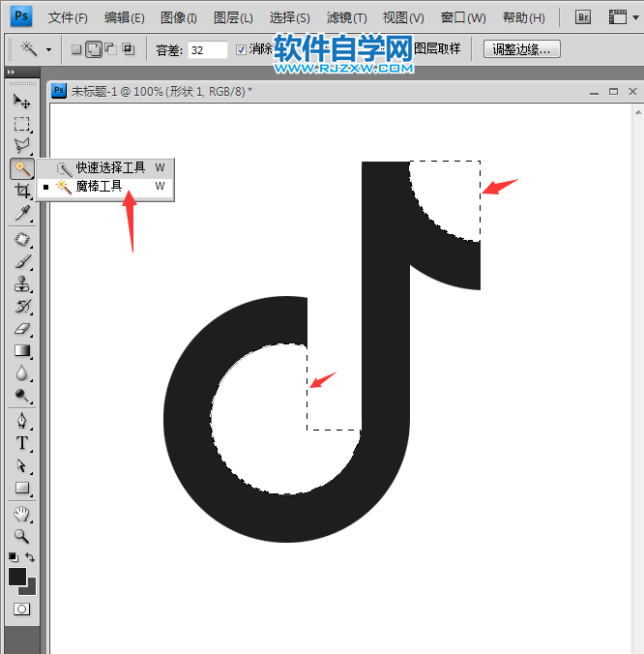This screenshot has width=644, height=654.
Task: Reset default foreground and background colors
Action: click(x=14, y=557)
